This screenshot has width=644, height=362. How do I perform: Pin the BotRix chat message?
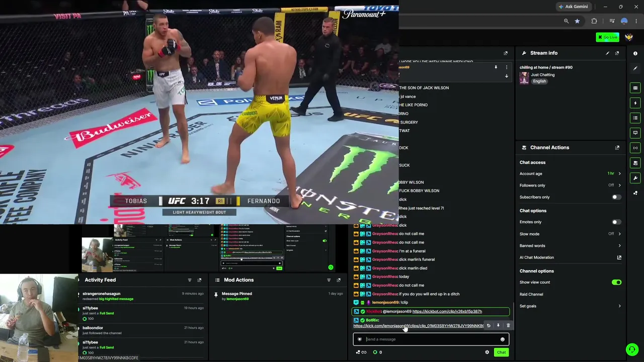tap(498, 326)
